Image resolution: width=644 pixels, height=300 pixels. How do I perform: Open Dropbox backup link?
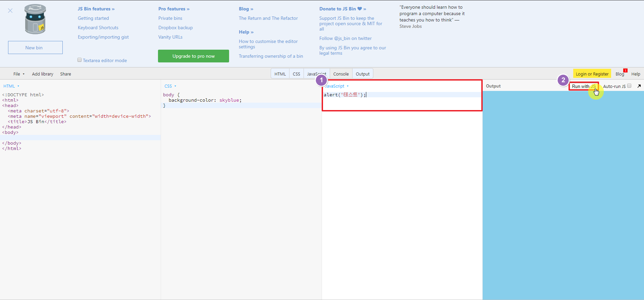(x=175, y=28)
